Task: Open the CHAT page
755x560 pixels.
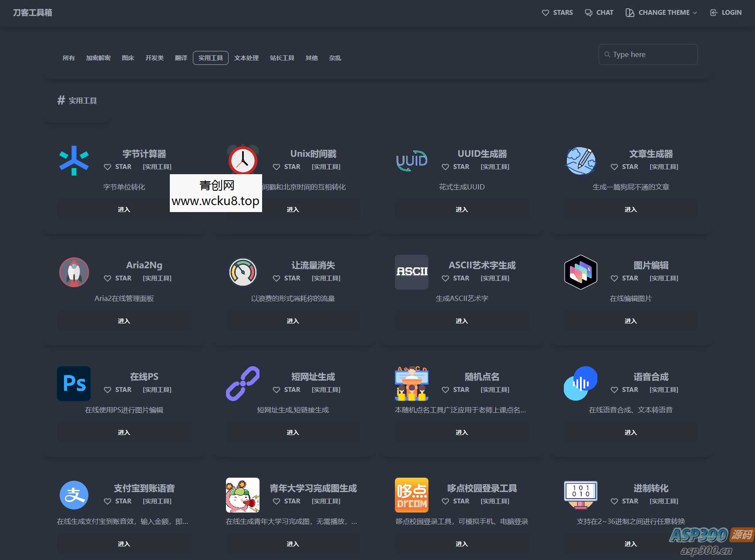Action: click(599, 12)
